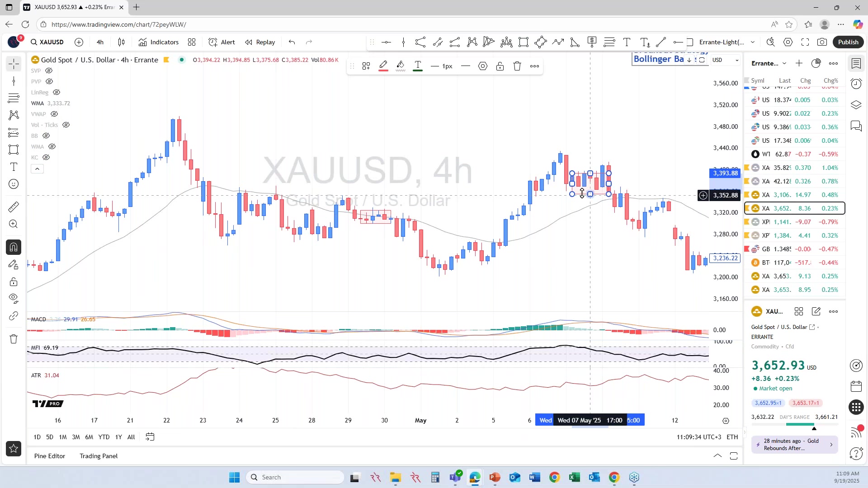This screenshot has height=488, width=868.
Task: Select the 1M date range tab
Action: (63, 437)
